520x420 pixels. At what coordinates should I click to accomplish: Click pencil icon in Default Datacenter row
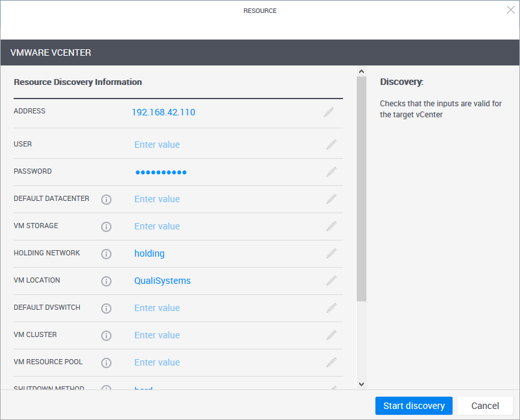[331, 199]
